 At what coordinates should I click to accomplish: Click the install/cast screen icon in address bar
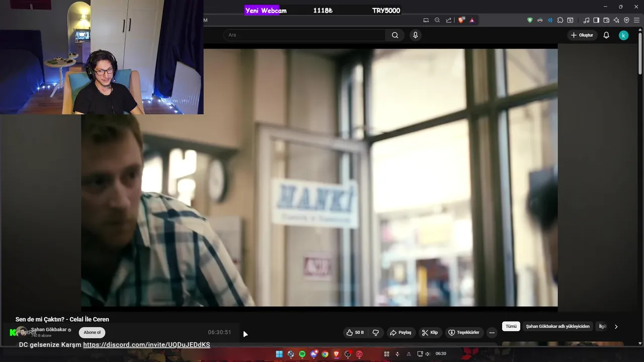tap(426, 20)
